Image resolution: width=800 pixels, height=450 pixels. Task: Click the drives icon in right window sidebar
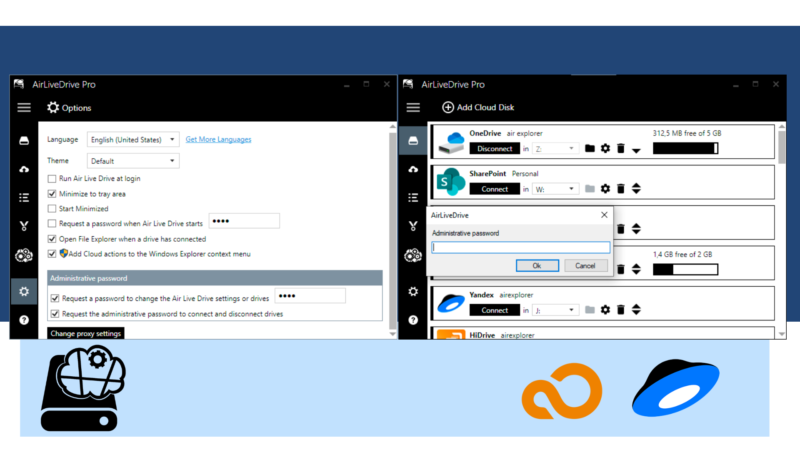[x=413, y=141]
